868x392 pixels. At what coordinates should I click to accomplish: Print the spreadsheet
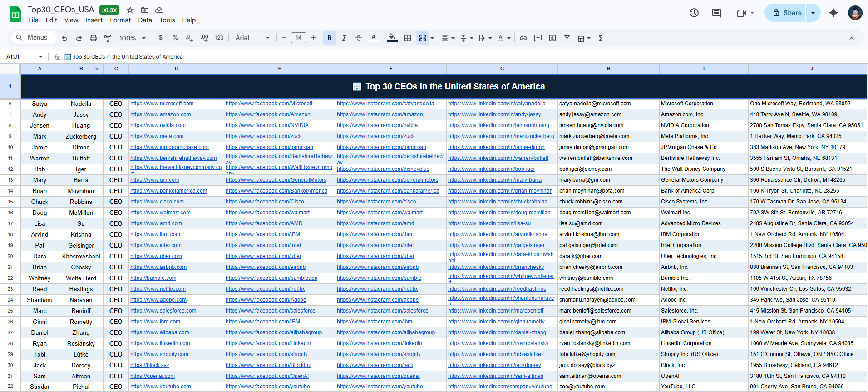click(x=94, y=38)
